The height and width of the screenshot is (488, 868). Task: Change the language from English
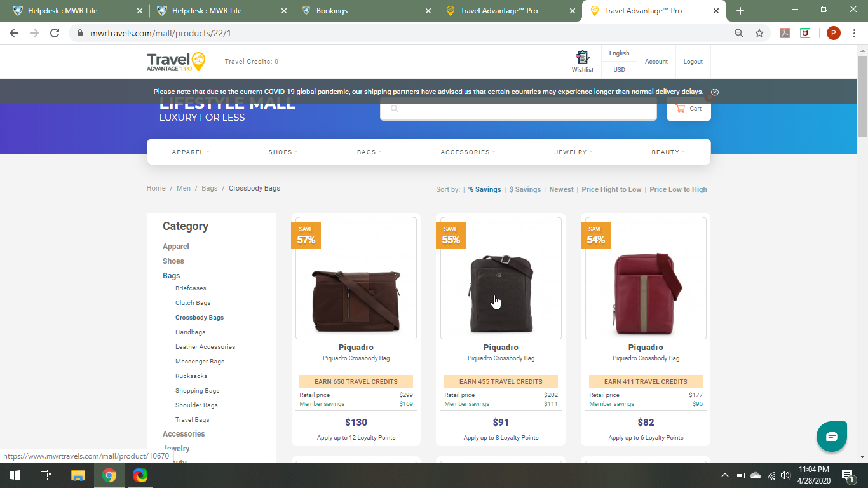tap(619, 53)
